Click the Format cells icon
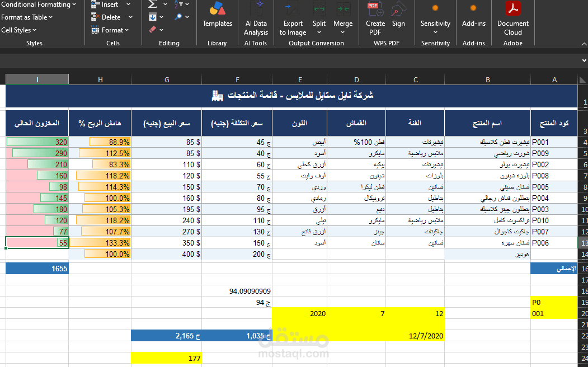This screenshot has width=588, height=367. [x=95, y=30]
